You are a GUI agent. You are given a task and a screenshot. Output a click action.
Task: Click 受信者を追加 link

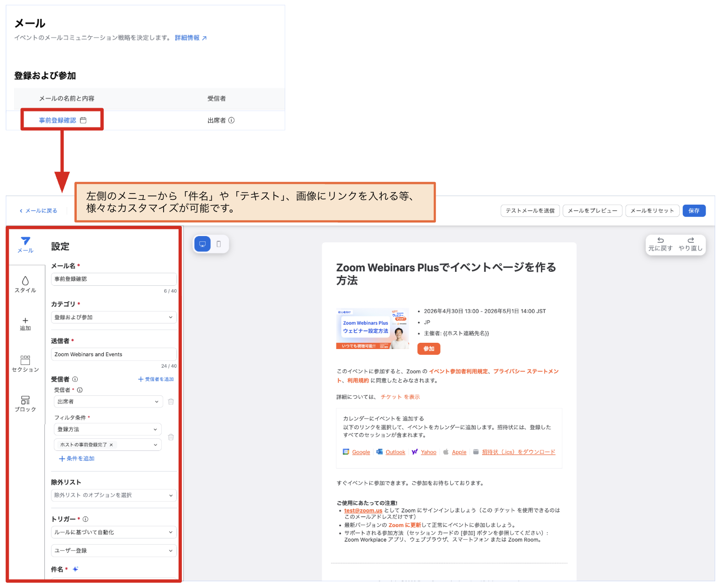click(156, 379)
